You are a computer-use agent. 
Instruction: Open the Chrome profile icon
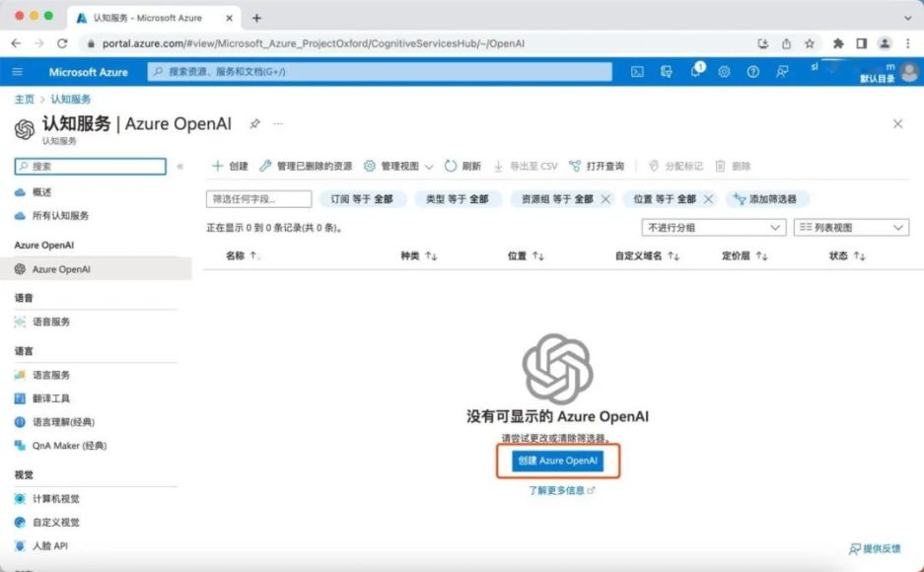click(885, 43)
